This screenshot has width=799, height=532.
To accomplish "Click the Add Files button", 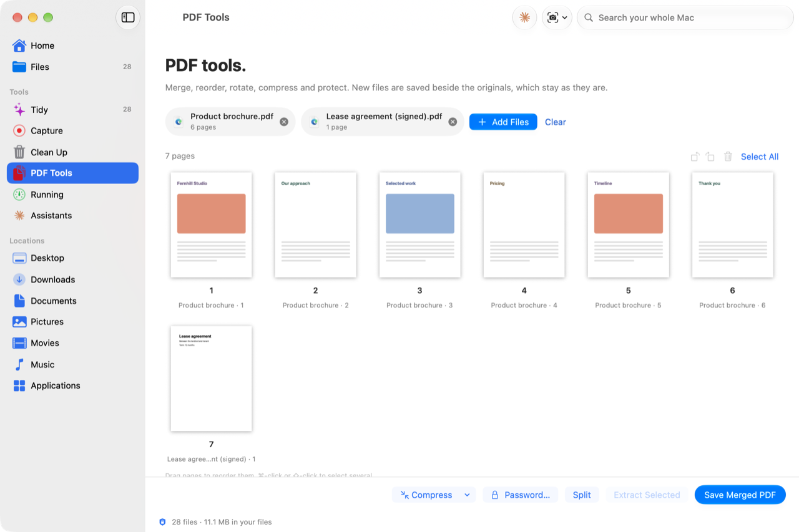I will [503, 122].
